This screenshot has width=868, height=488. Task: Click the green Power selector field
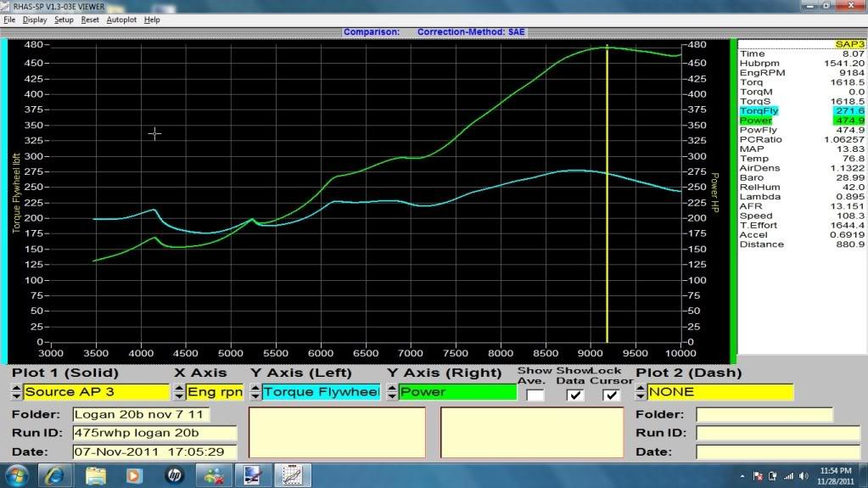457,392
